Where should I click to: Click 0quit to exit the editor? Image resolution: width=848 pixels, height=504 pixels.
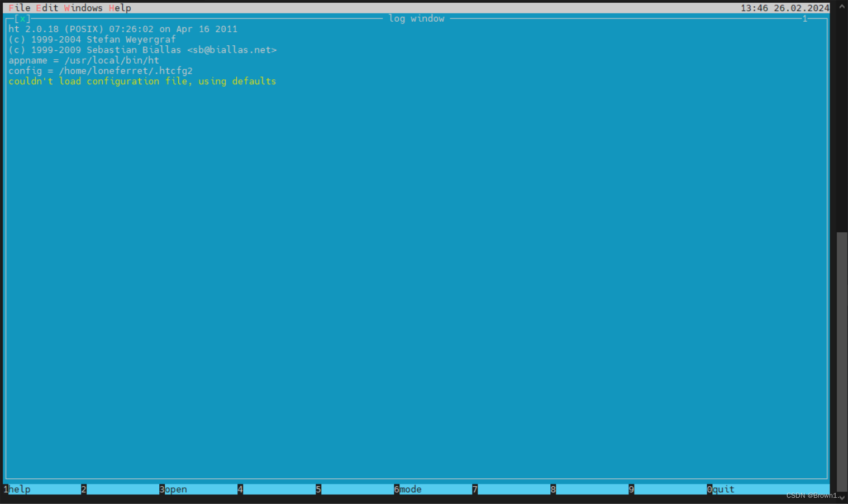[721, 489]
